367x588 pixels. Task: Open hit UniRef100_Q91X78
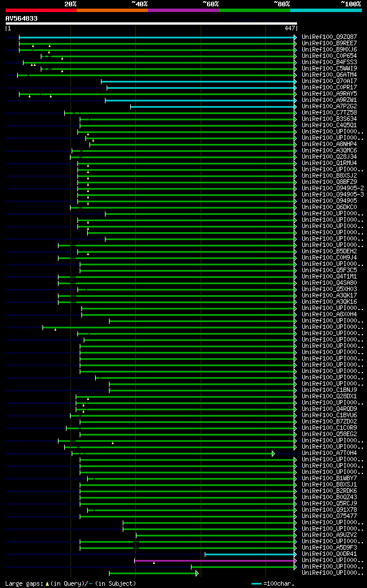point(329,509)
